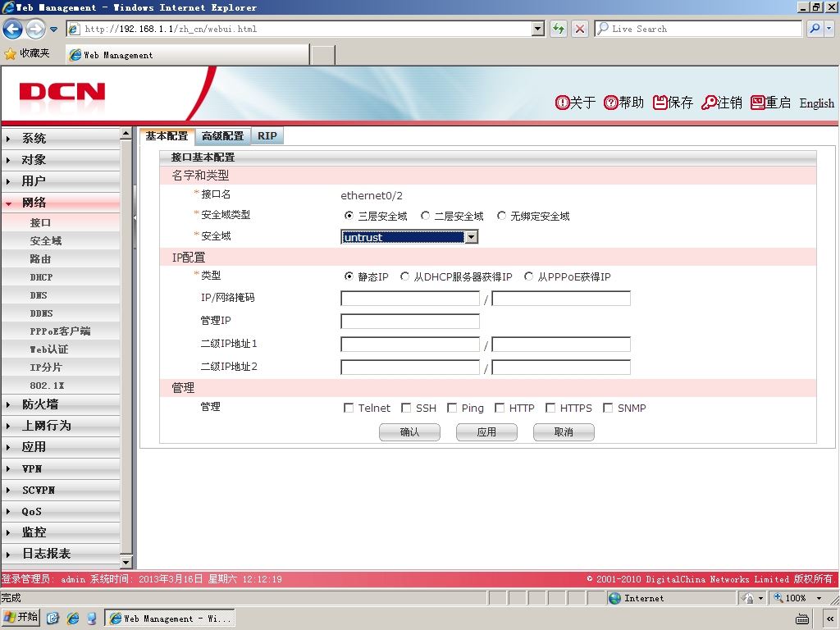Viewport: 840px width, 630px height.
Task: Expand the VPN menu
Action: point(61,468)
